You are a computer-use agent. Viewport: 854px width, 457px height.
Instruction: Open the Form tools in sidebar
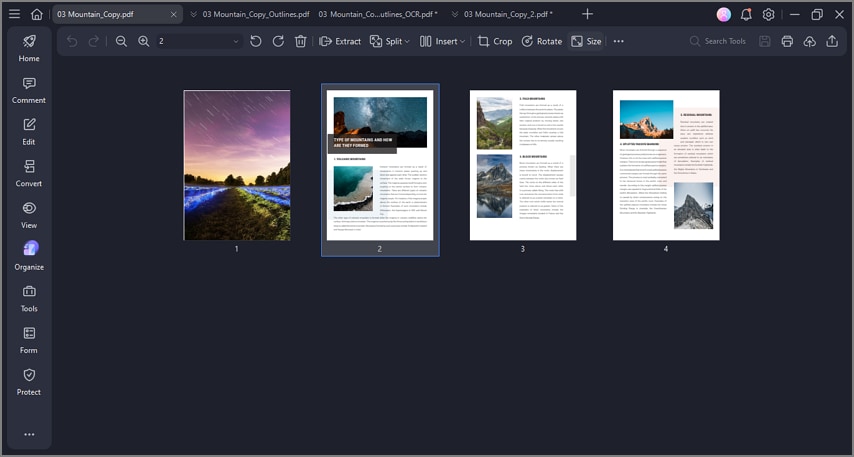[x=29, y=340]
